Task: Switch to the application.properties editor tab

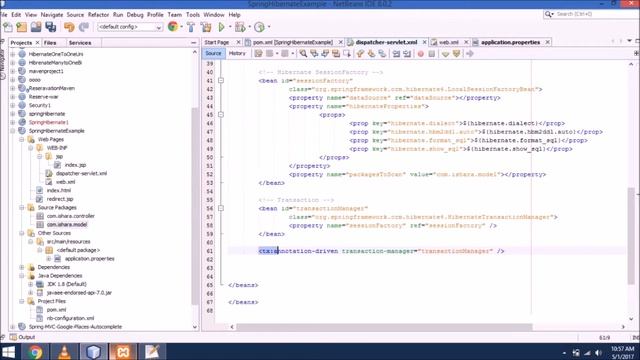Action: pos(510,42)
